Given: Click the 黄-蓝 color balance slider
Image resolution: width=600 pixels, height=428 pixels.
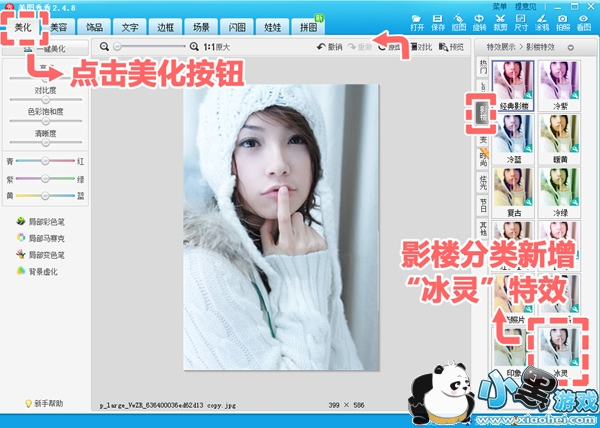Looking at the screenshot, I should [45, 195].
